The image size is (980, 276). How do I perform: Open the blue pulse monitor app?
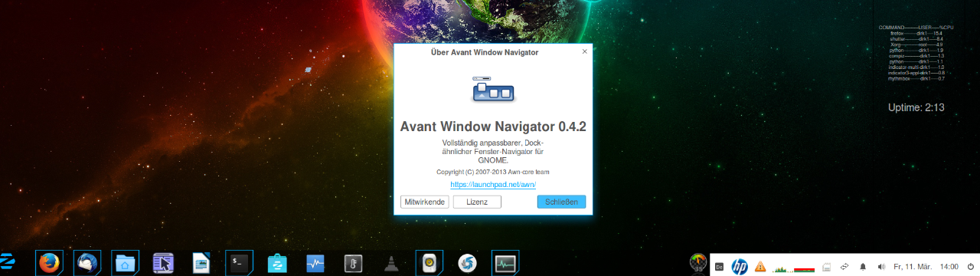click(x=315, y=264)
